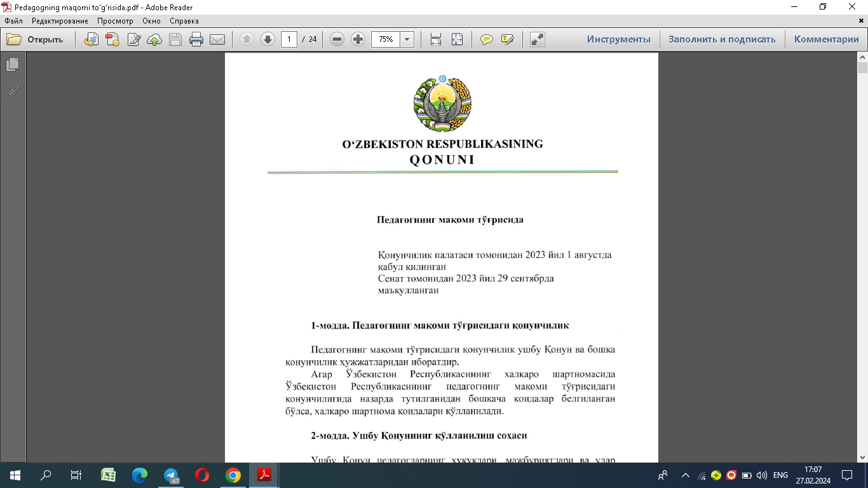Viewport: 868px width, 488px height.
Task: Open the attachments paperclip panel
Action: [x=12, y=92]
